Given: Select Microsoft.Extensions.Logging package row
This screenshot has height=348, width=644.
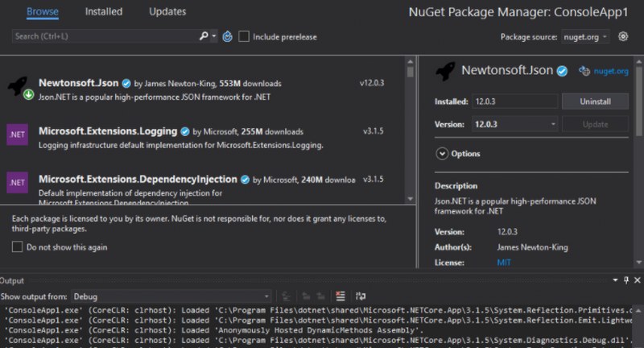Looking at the screenshot, I should pos(204,138).
